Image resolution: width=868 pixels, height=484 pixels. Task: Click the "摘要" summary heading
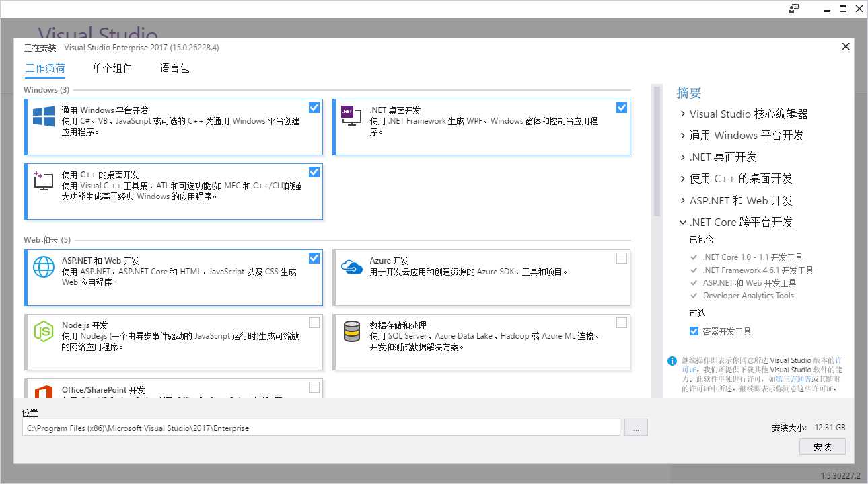(x=689, y=93)
